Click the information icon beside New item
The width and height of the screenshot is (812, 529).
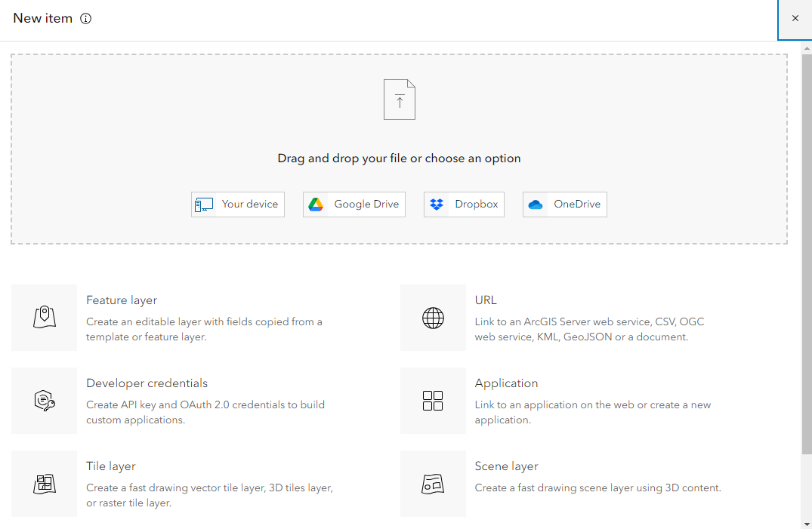pos(85,19)
